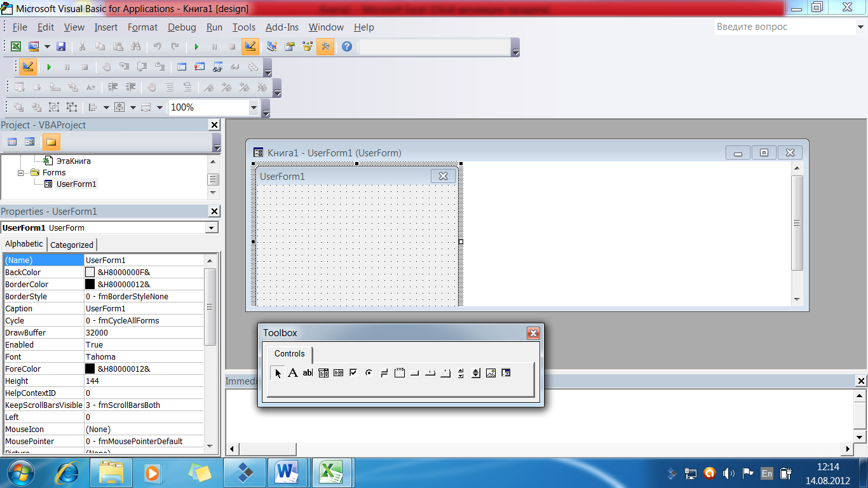Select the MultiPage control in the Toolbox

(x=445, y=373)
